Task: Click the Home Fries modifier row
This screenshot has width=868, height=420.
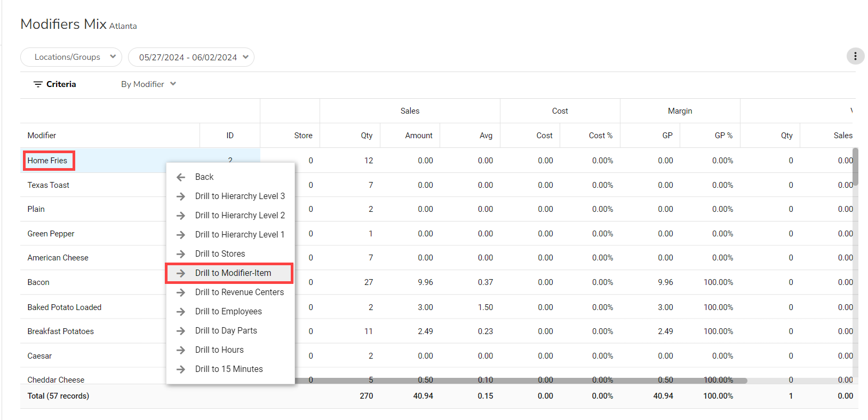Action: pyautogui.click(x=47, y=161)
